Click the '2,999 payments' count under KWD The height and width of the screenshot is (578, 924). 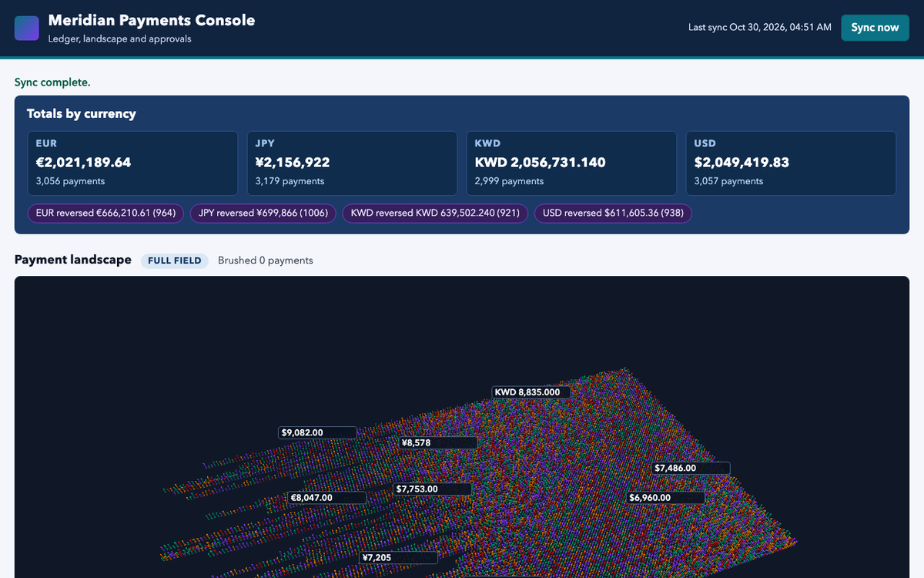(510, 181)
